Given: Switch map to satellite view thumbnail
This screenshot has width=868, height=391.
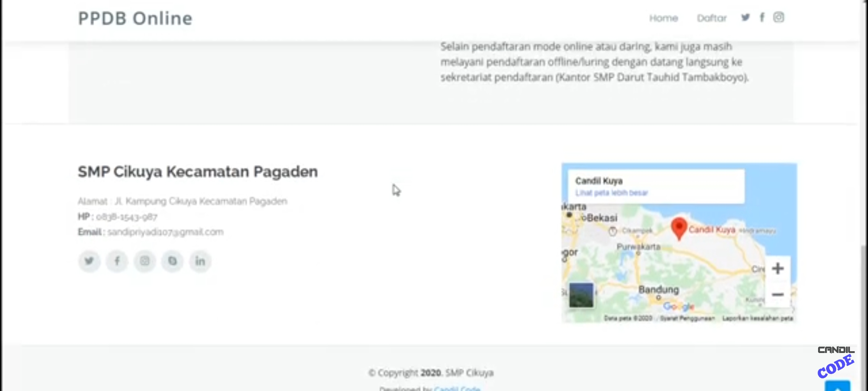Looking at the screenshot, I should click(x=581, y=295).
